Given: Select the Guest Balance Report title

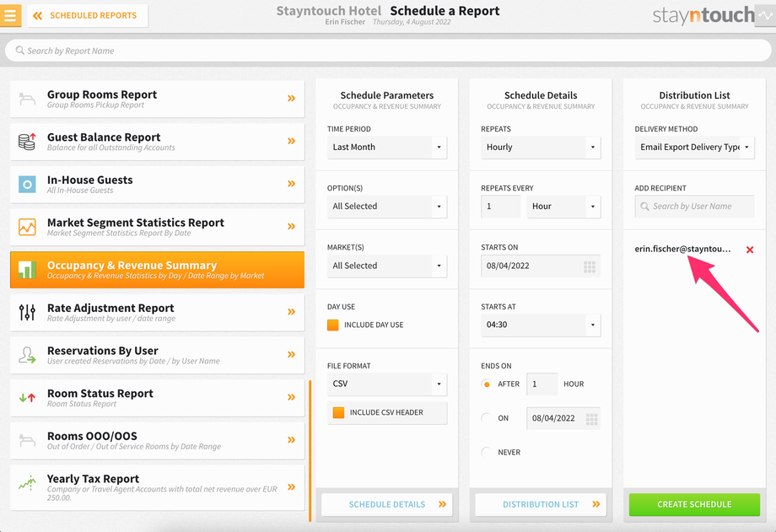Looking at the screenshot, I should click(104, 137).
